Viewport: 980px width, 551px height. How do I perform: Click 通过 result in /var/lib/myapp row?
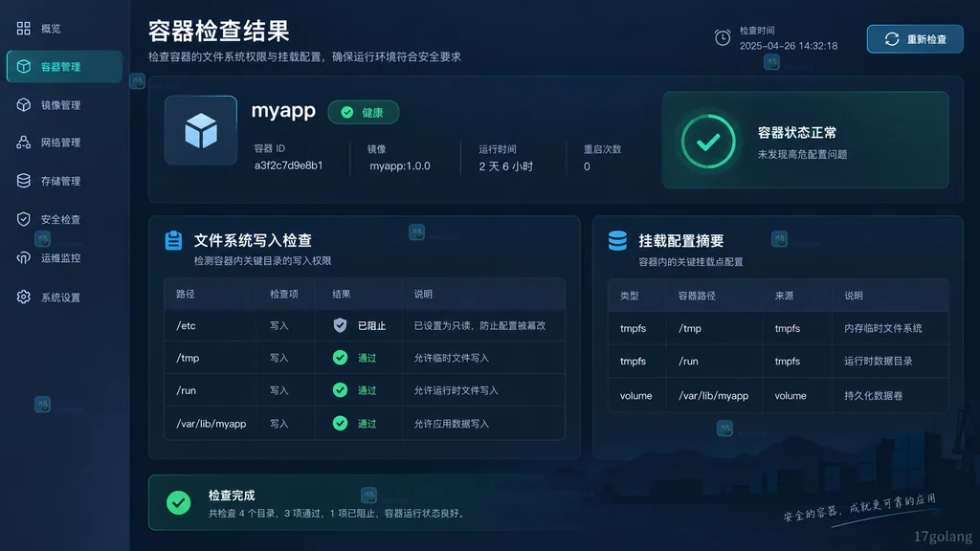click(367, 424)
